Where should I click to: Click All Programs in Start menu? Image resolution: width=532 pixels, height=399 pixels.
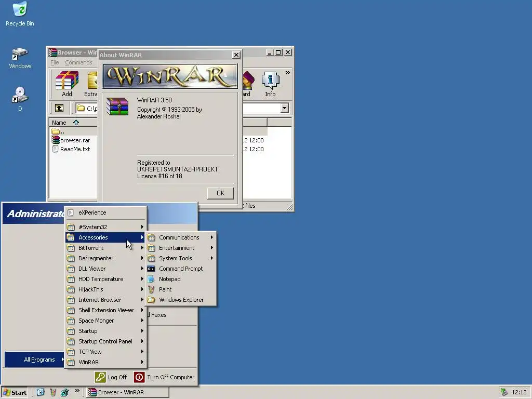[x=35, y=360]
